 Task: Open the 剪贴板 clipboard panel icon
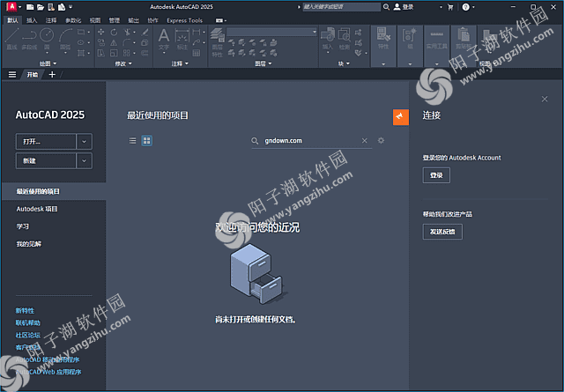[x=464, y=39]
